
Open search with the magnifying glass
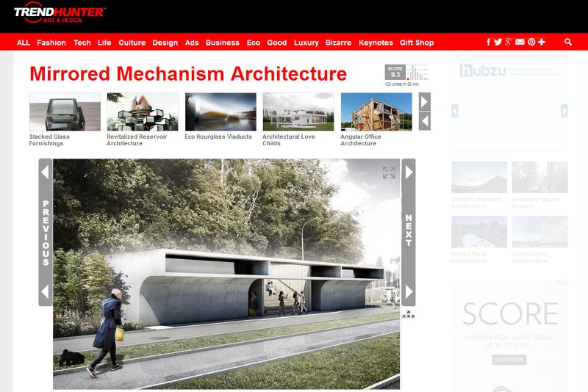click(x=568, y=43)
